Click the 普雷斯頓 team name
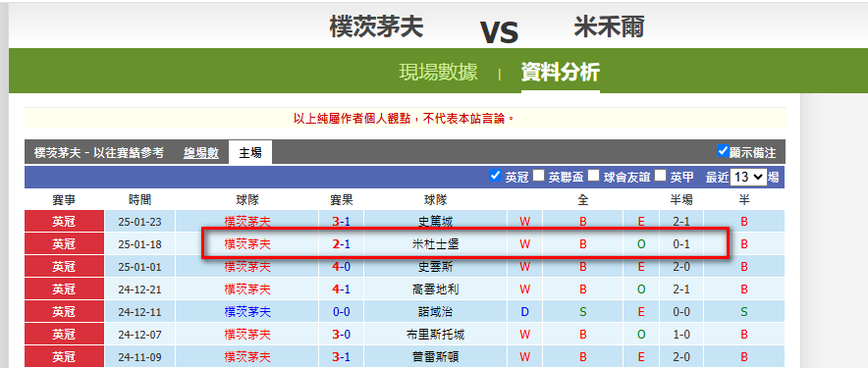 click(x=435, y=357)
